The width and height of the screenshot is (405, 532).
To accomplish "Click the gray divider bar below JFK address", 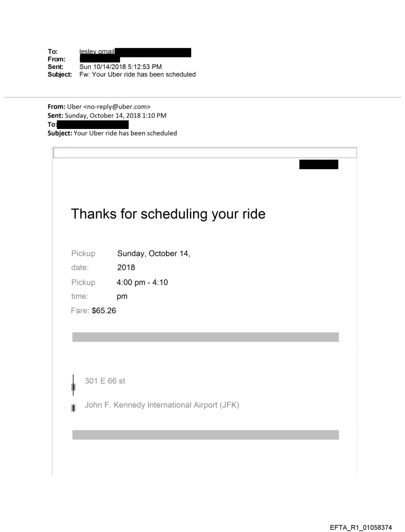I will 205,435.
